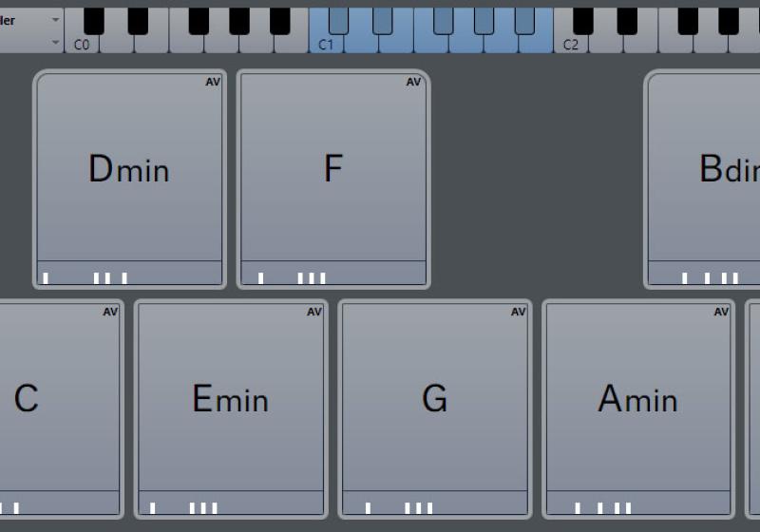Trigger the C chord pad
Viewport: 760px width, 532px height.
58,397
